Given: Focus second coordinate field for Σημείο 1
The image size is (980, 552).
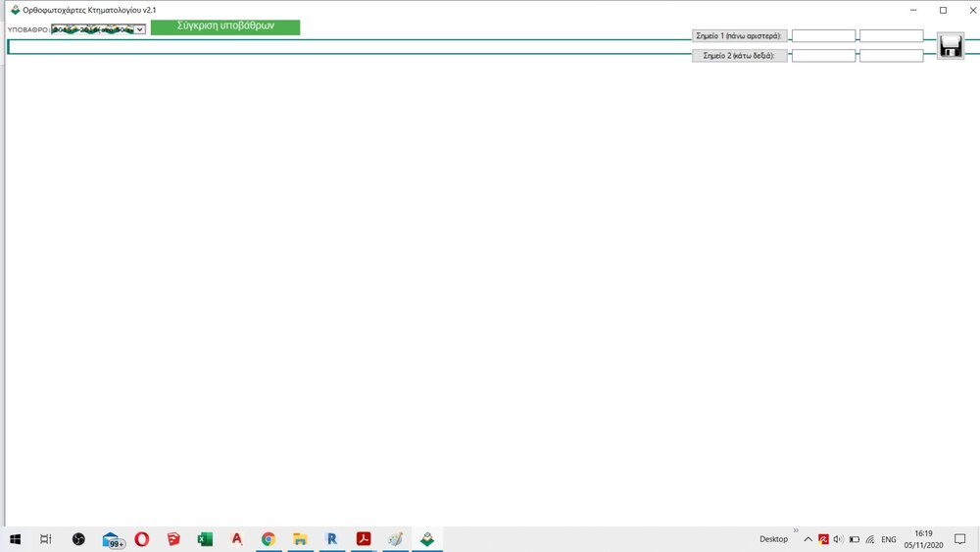Looking at the screenshot, I should (x=891, y=36).
